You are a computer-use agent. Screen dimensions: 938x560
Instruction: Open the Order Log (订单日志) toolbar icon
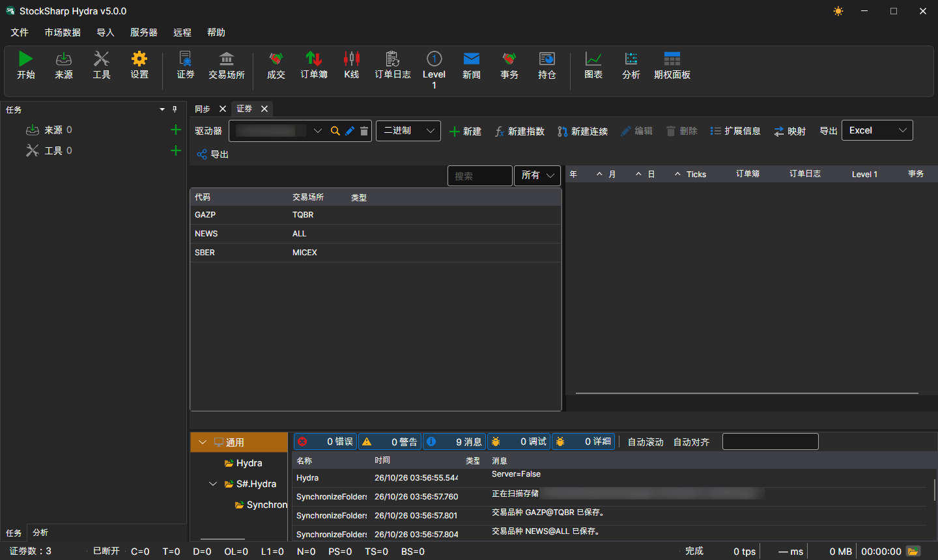[392, 59]
